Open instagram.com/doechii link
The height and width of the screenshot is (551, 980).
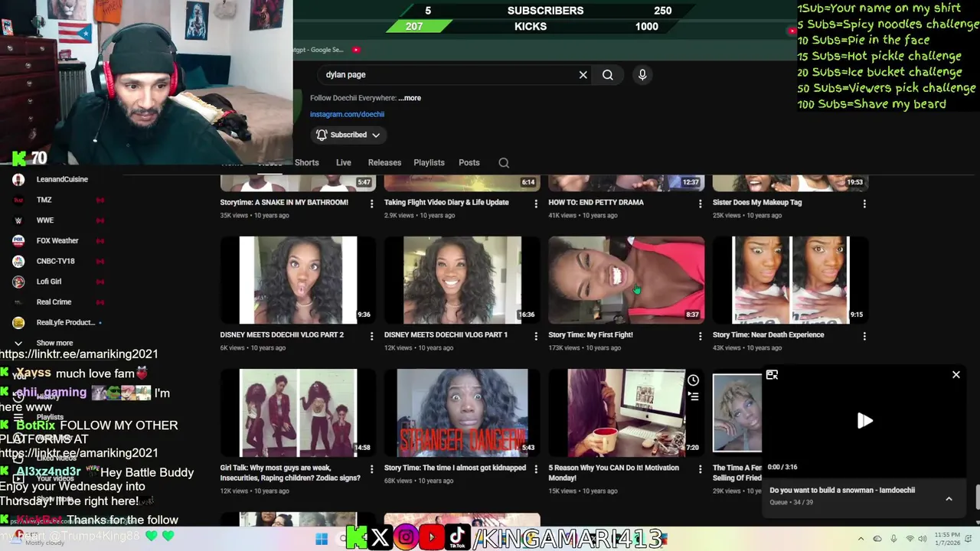point(347,114)
